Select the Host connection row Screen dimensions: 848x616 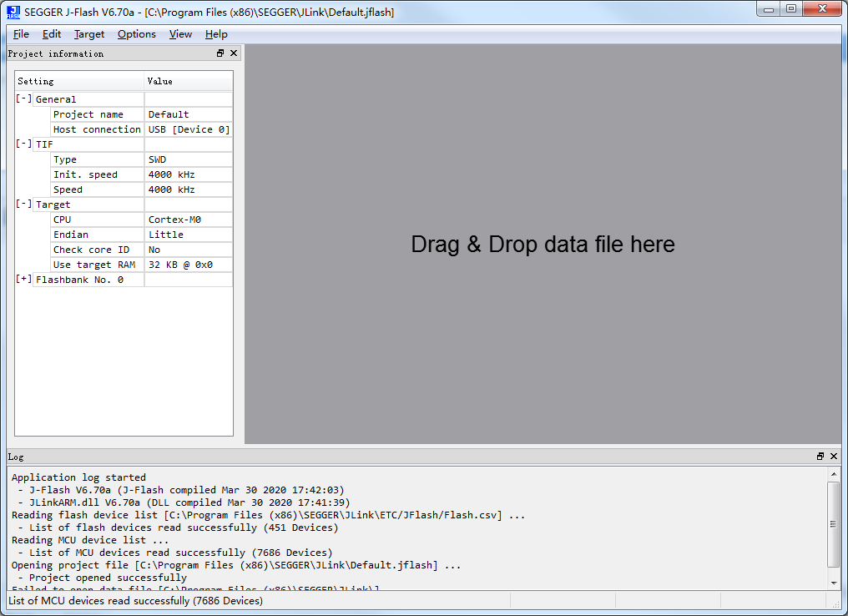click(142, 129)
